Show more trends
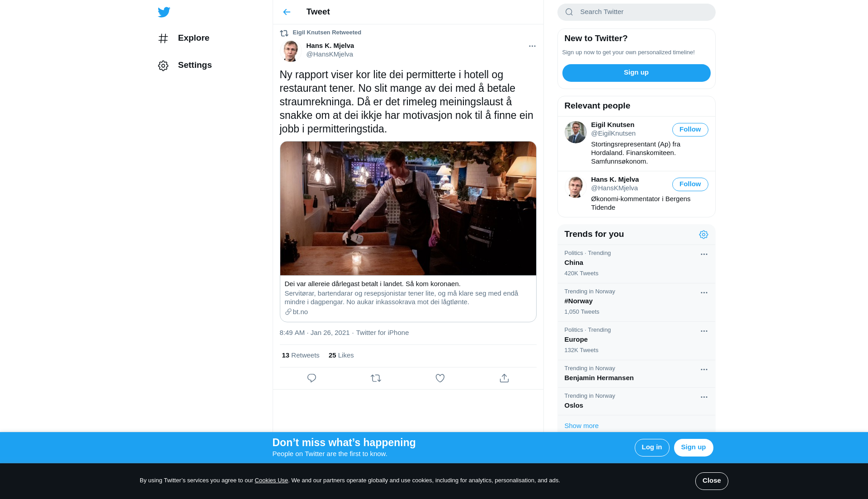868x499 pixels. pyautogui.click(x=581, y=426)
